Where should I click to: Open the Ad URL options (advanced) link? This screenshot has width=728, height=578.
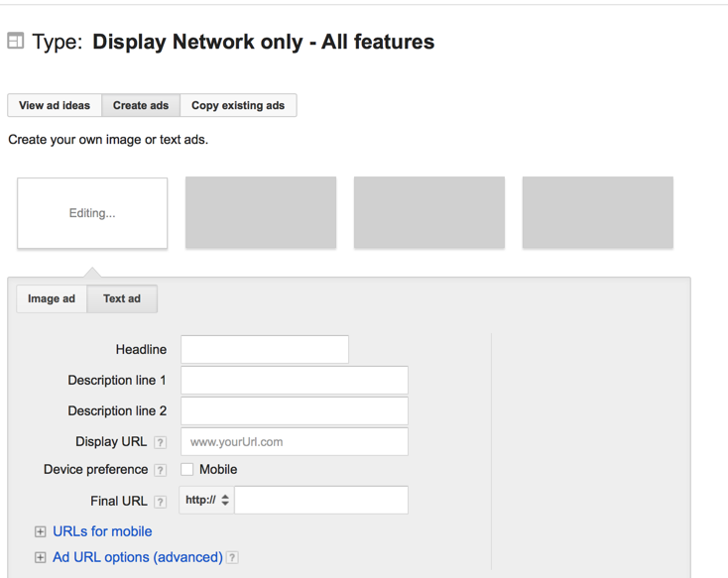tap(138, 557)
